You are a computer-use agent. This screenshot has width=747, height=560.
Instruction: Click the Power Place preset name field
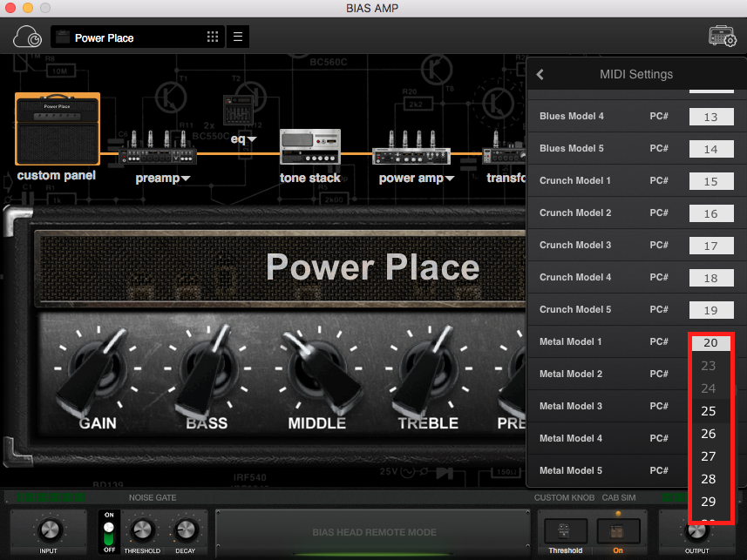tap(137, 37)
